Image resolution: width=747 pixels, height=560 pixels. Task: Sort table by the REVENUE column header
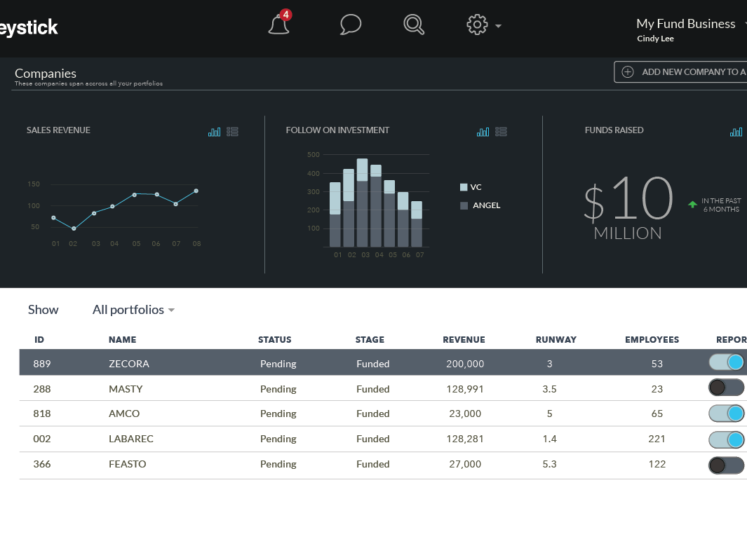click(x=464, y=339)
